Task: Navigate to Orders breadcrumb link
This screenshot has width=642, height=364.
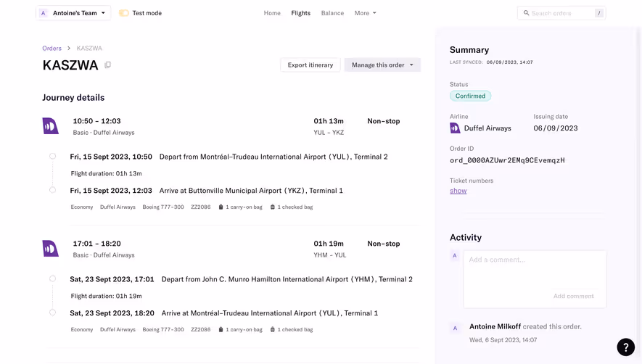Action: 52,48
